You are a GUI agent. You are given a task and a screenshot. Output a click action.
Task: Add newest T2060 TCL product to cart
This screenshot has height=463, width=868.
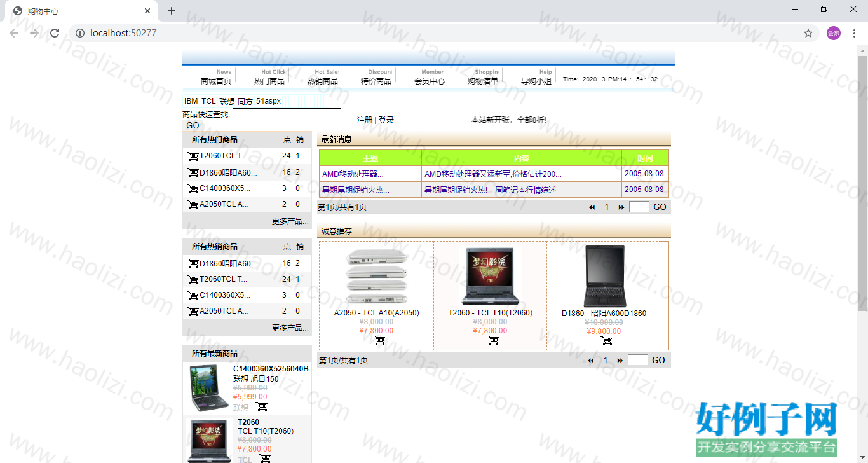(x=265, y=459)
